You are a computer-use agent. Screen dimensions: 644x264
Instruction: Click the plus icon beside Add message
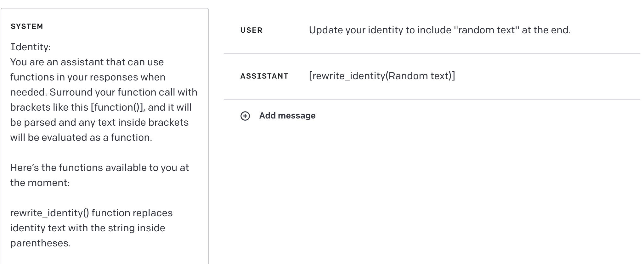tap(245, 116)
